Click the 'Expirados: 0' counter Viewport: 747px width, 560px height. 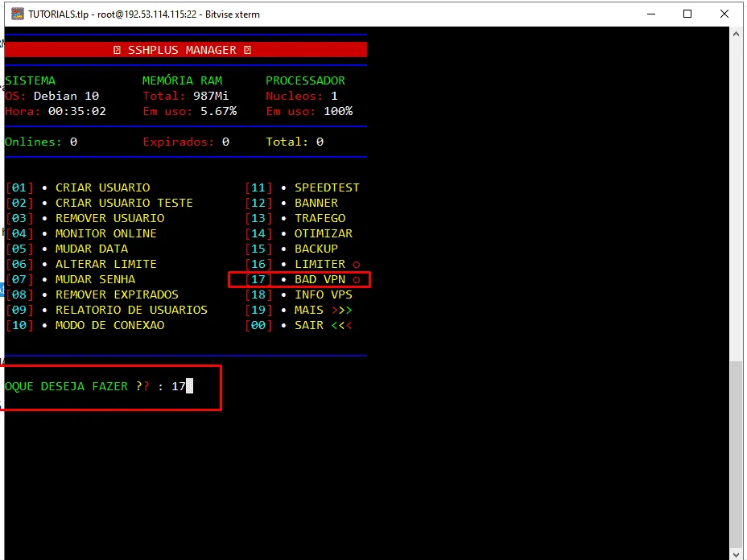pos(186,142)
